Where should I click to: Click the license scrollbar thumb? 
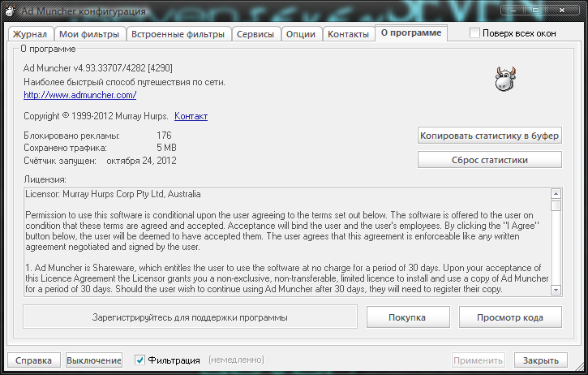pyautogui.click(x=556, y=205)
